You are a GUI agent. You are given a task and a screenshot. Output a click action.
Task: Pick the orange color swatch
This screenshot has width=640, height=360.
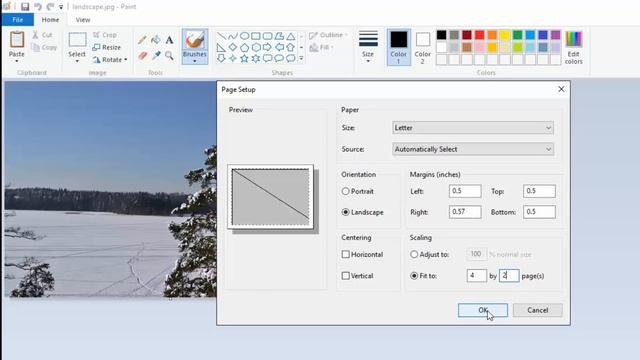(492, 35)
